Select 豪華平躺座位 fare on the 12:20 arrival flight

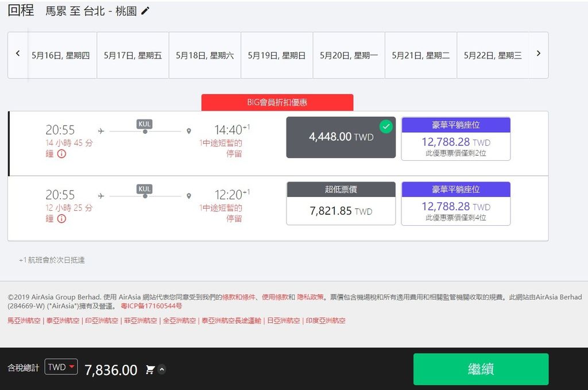pos(455,204)
